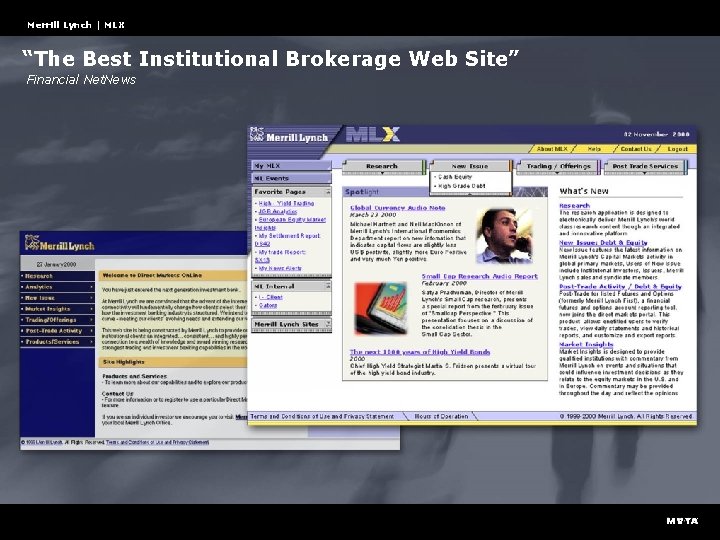This screenshot has width=720, height=540.
Task: Click the Logout tab
Action: coord(677,149)
